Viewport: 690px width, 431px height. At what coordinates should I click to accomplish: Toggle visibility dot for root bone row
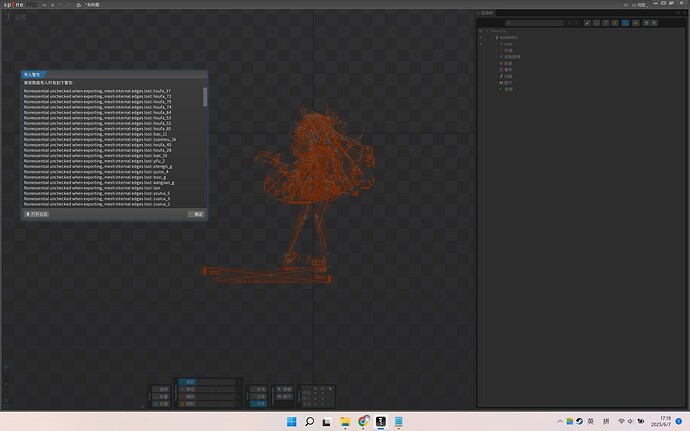[x=481, y=44]
